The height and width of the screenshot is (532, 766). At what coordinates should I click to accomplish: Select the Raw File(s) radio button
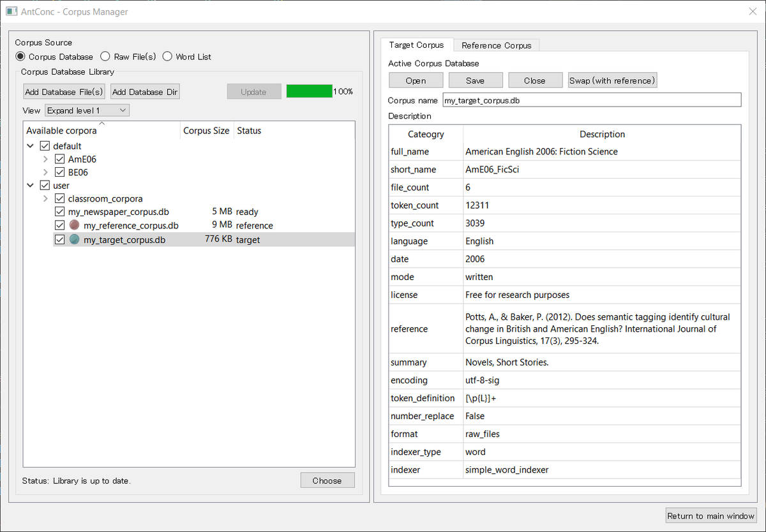[105, 57]
